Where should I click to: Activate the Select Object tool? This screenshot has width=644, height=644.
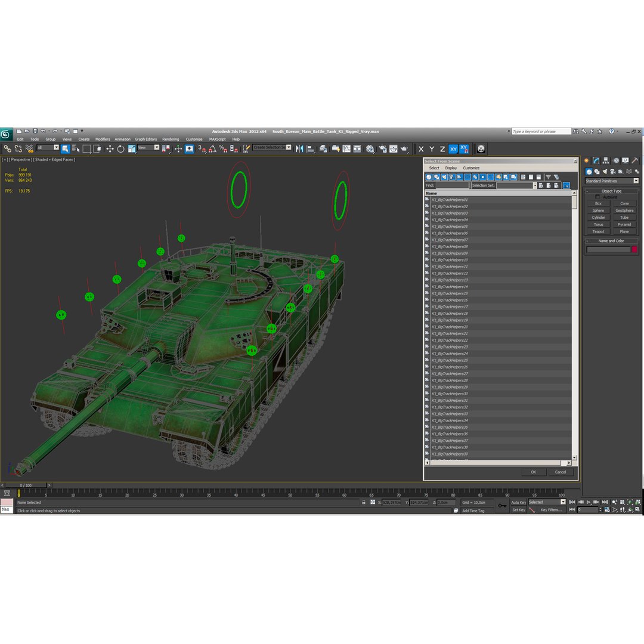pyautogui.click(x=66, y=148)
